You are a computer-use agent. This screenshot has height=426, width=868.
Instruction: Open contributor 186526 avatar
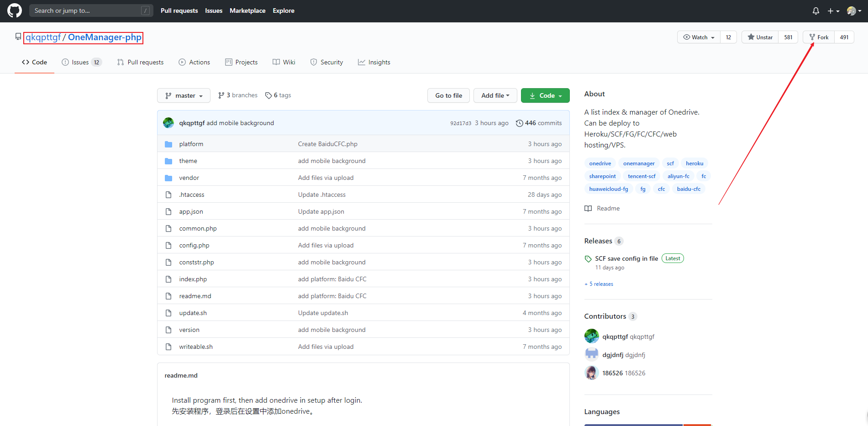point(592,373)
